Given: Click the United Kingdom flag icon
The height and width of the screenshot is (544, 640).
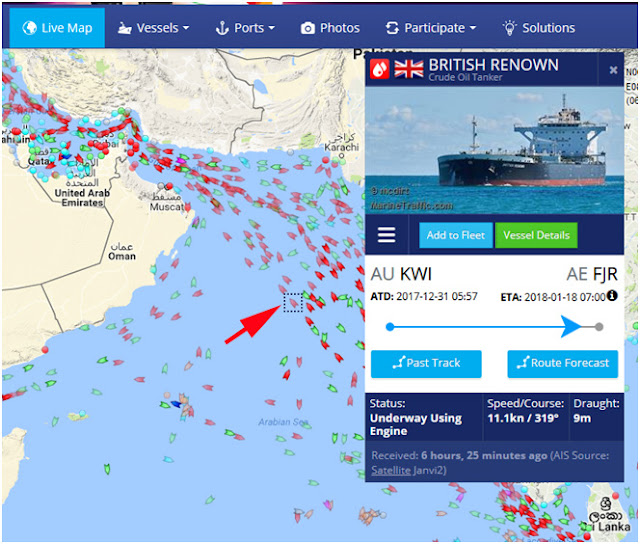Looking at the screenshot, I should (x=409, y=69).
